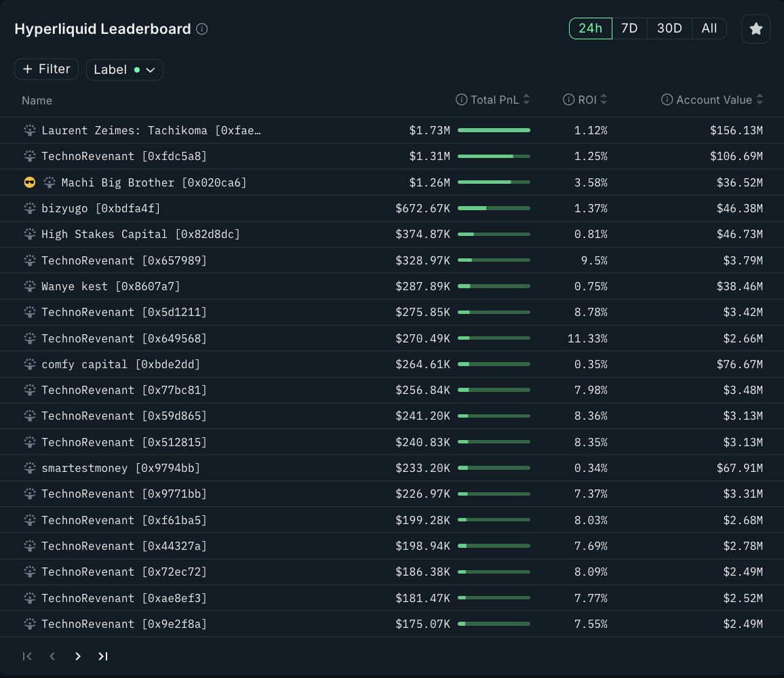Click label icon beside TechnoRevenant [0xfdc5a8]
Image resolution: width=784 pixels, height=678 pixels.
[x=29, y=157]
